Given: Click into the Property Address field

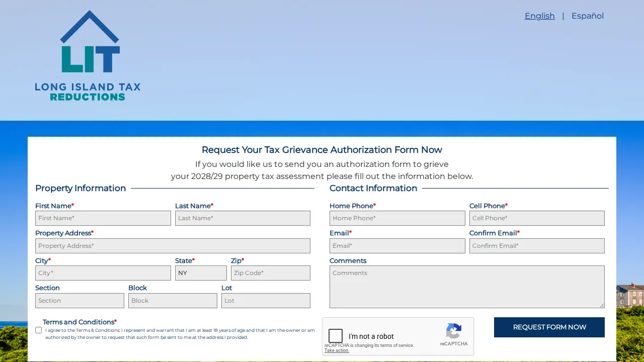Looking at the screenshot, I should pos(173,246).
